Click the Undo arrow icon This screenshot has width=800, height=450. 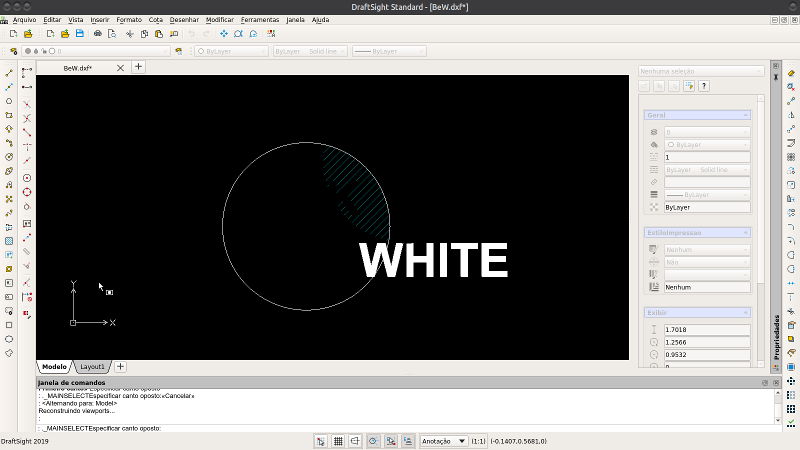click(192, 33)
